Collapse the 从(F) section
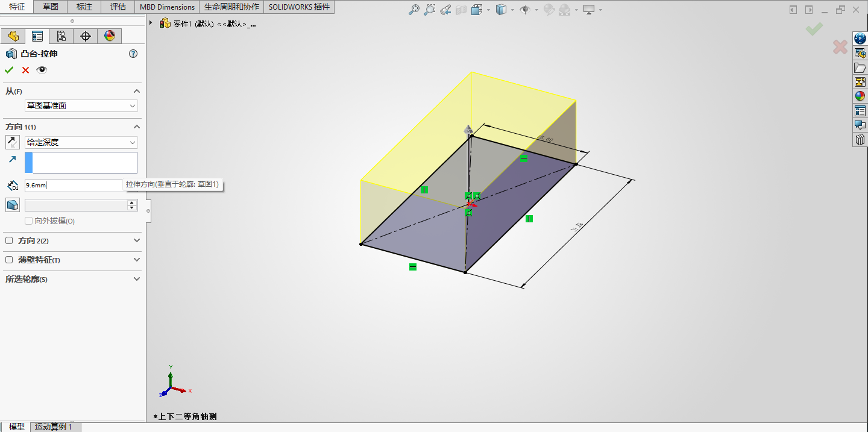This screenshot has height=432, width=868. pos(137,91)
